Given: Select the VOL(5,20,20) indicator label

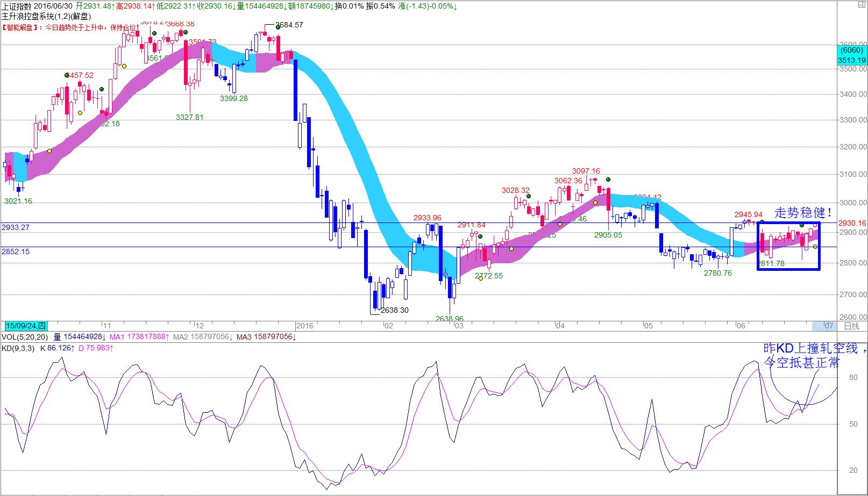Looking at the screenshot, I should click(25, 337).
